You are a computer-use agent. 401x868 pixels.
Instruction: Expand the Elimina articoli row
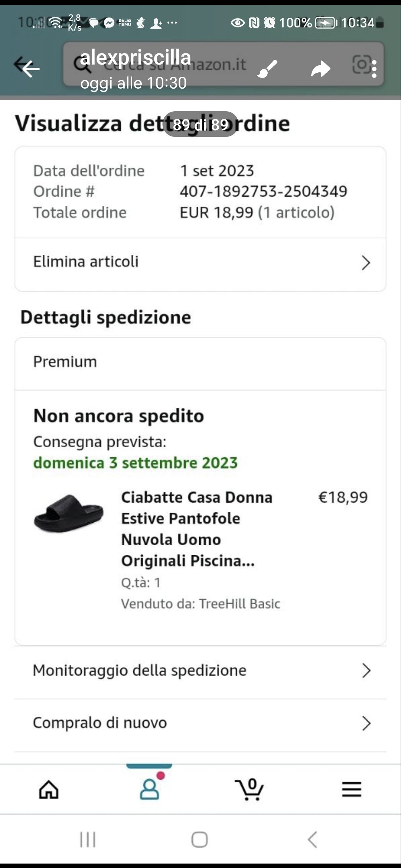click(366, 263)
